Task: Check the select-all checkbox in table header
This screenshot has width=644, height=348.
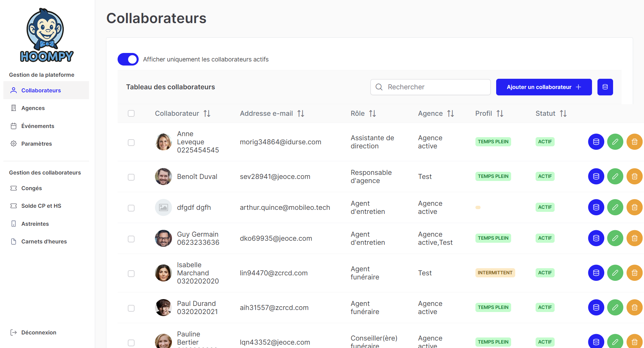Action: 131,113
